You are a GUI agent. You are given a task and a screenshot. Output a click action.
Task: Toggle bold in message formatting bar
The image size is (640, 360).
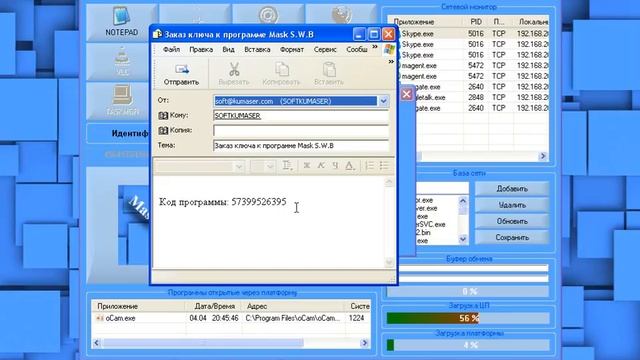point(307,165)
